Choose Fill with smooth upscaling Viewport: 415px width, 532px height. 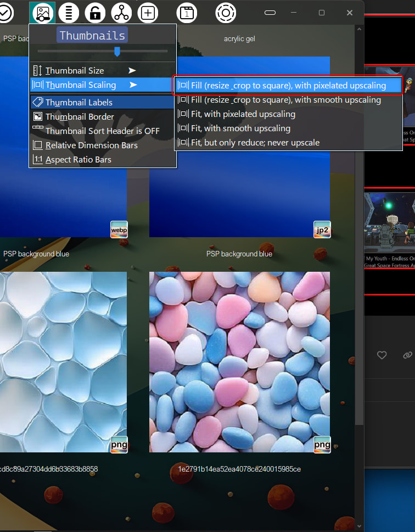[285, 100]
